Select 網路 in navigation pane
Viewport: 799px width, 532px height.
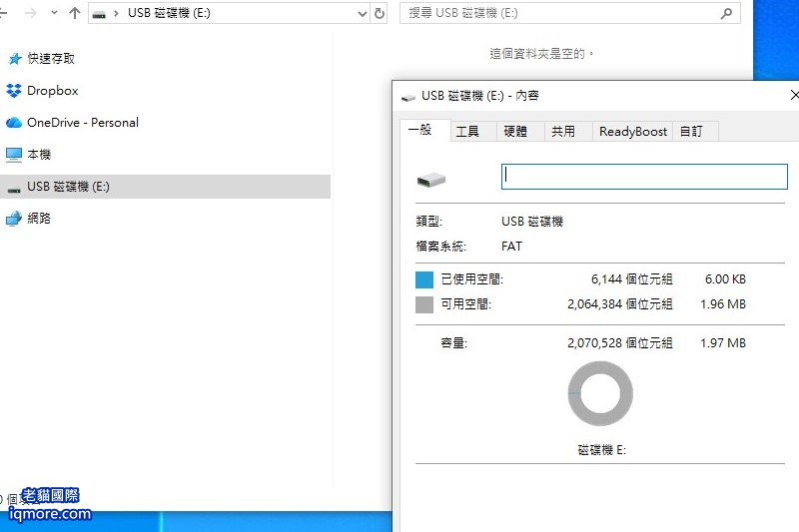coord(39,219)
